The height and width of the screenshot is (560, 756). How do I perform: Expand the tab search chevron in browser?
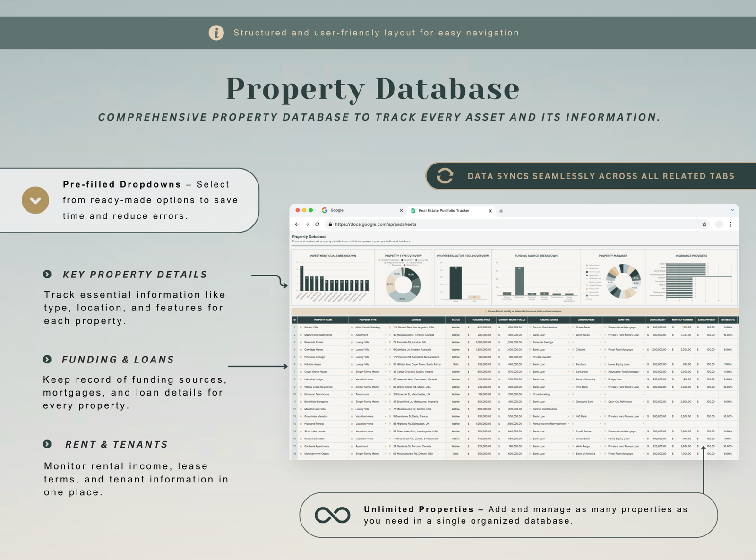(x=732, y=210)
